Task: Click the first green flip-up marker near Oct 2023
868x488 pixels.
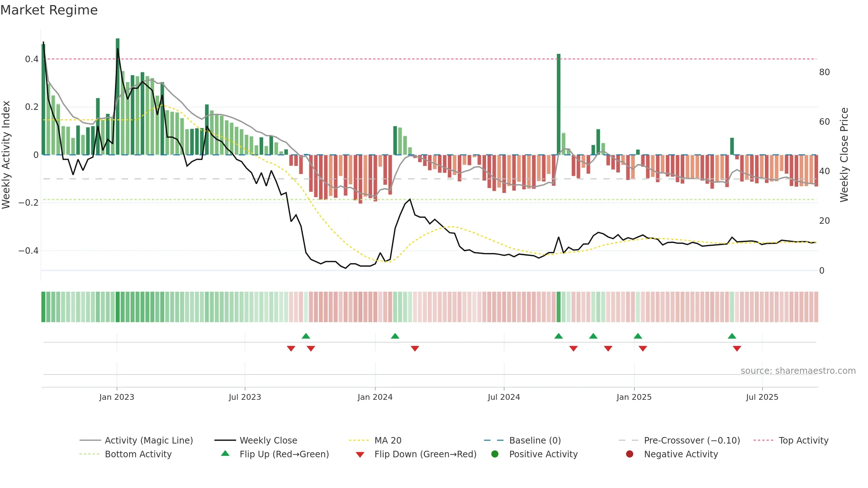Action: [306, 336]
